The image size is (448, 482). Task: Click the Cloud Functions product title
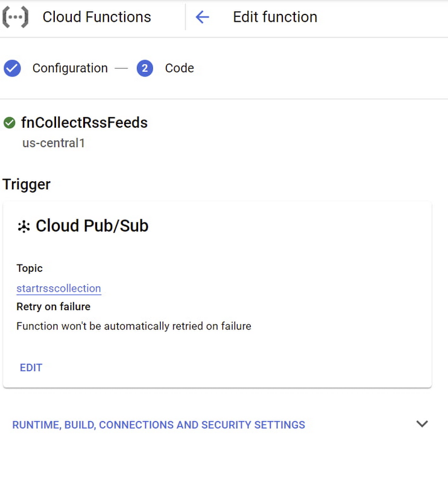tap(96, 17)
